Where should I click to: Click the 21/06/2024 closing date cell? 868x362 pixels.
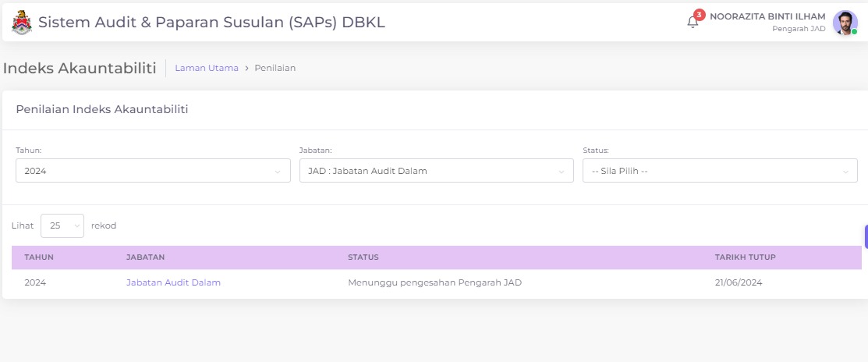pos(738,282)
